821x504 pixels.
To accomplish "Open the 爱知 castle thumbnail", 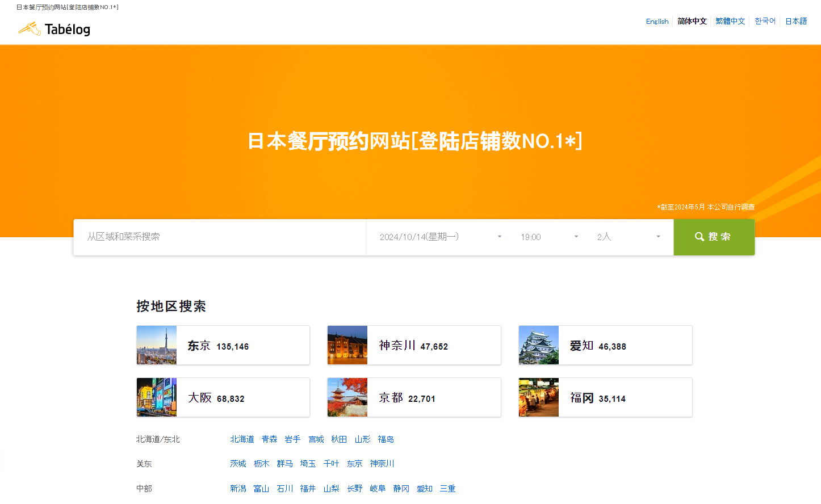I will [x=539, y=345].
